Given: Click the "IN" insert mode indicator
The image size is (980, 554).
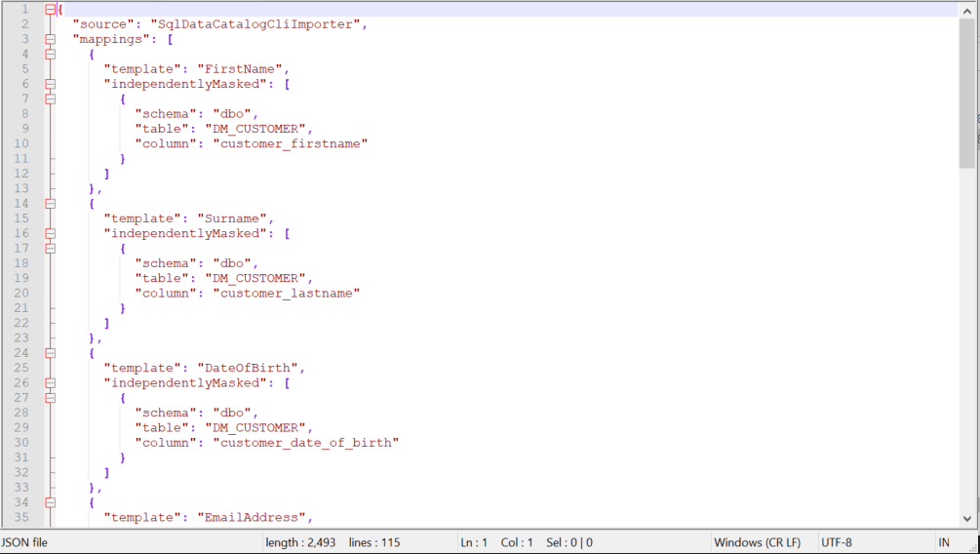Looking at the screenshot, I should click(944, 542).
